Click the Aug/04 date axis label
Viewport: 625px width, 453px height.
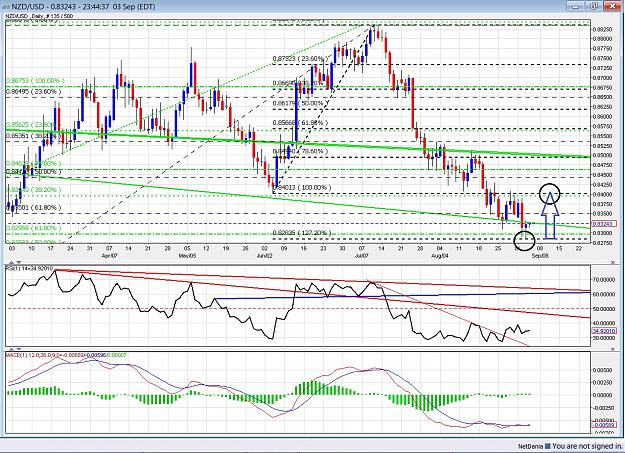tap(440, 256)
